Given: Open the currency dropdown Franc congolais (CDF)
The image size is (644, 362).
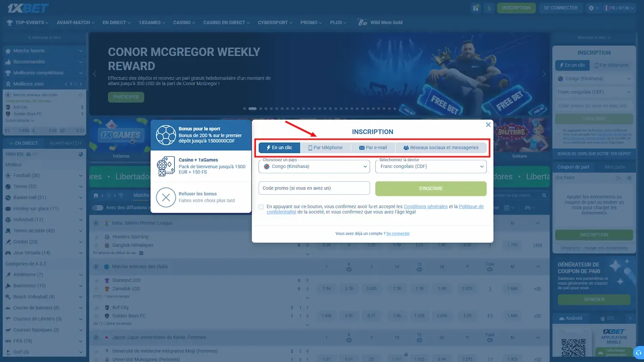Looking at the screenshot, I should [431, 166].
